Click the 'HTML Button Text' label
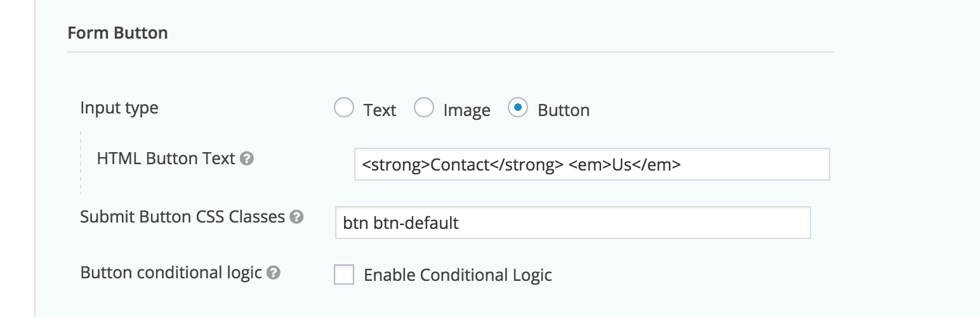 (x=166, y=158)
